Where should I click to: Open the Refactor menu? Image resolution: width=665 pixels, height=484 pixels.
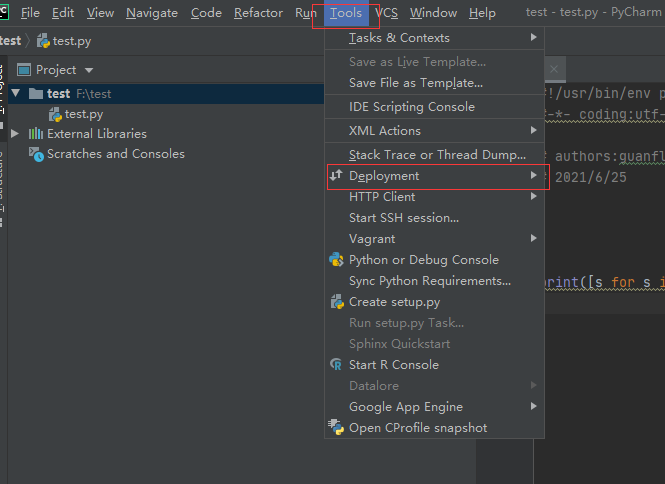[258, 13]
